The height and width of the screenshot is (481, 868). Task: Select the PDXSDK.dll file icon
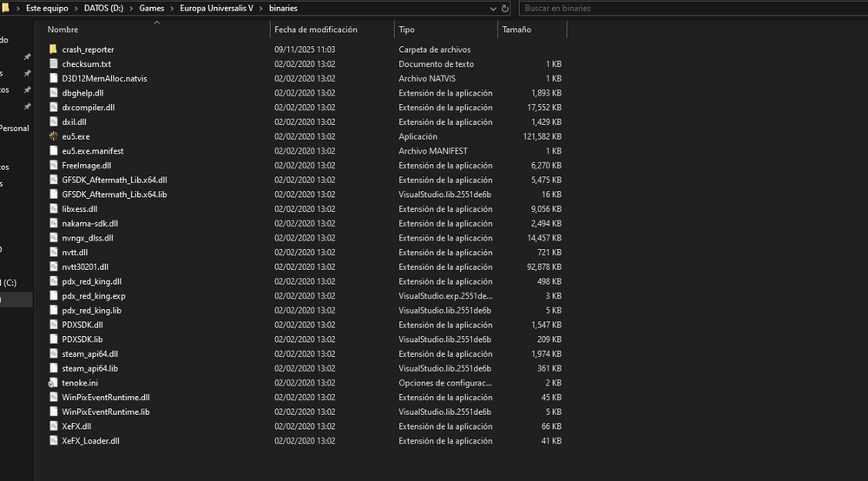[54, 325]
